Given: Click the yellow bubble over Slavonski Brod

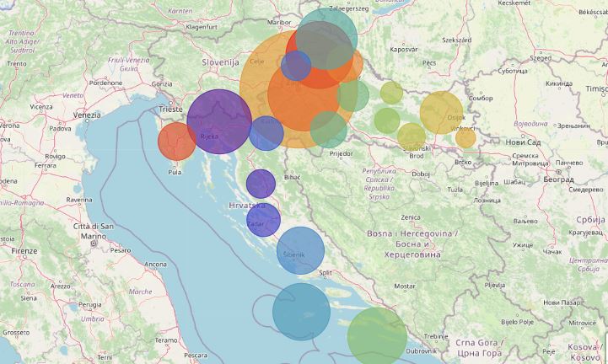Looking at the screenshot, I should coord(412,136).
